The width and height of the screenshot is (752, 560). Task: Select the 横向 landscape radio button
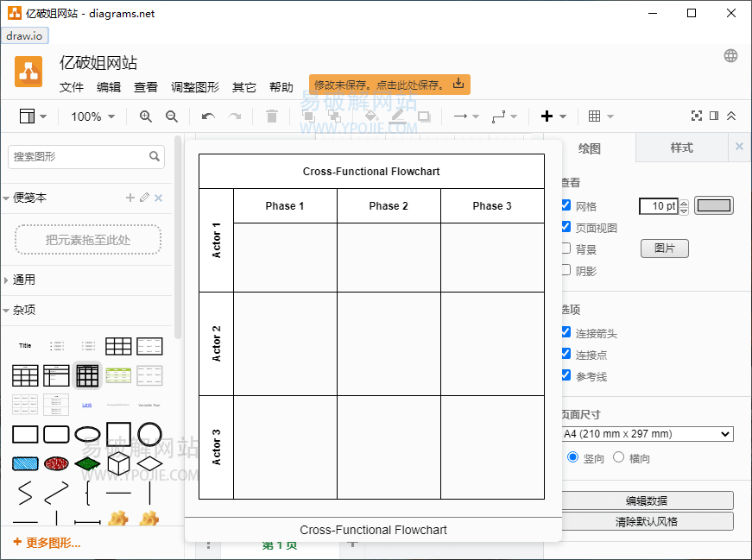[619, 457]
